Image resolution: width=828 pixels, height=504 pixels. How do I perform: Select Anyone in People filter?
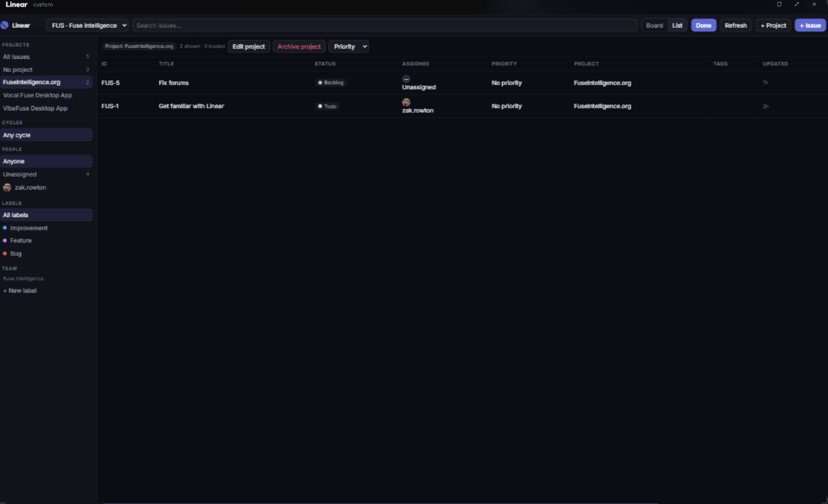[46, 161]
